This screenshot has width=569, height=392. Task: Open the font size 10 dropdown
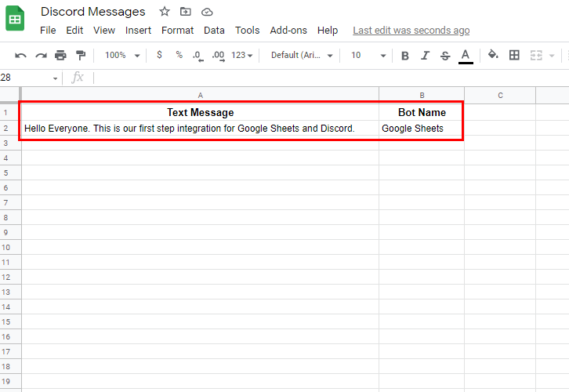pos(368,55)
